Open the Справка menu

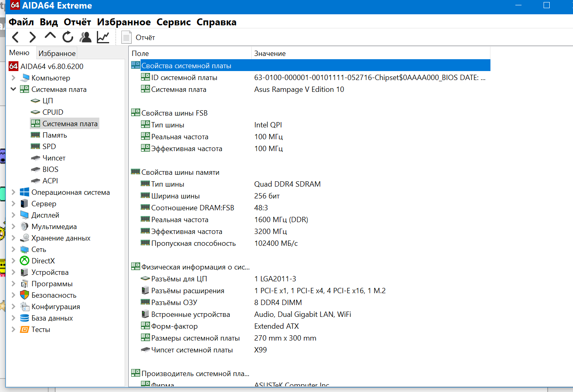(x=217, y=22)
